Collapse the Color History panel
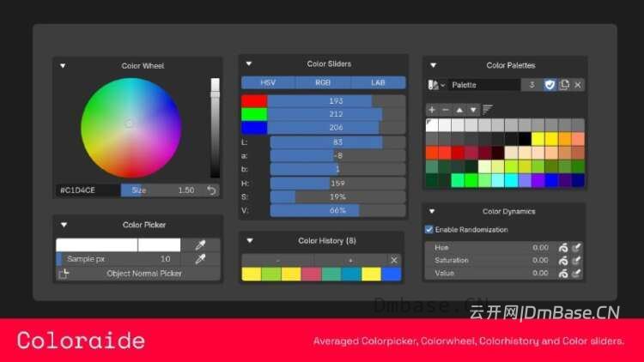This screenshot has height=362, width=644. (250, 241)
